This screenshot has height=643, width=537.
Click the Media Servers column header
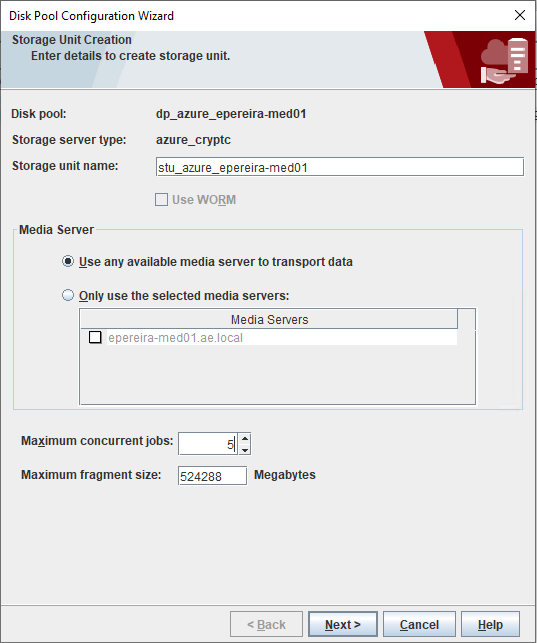click(x=269, y=319)
